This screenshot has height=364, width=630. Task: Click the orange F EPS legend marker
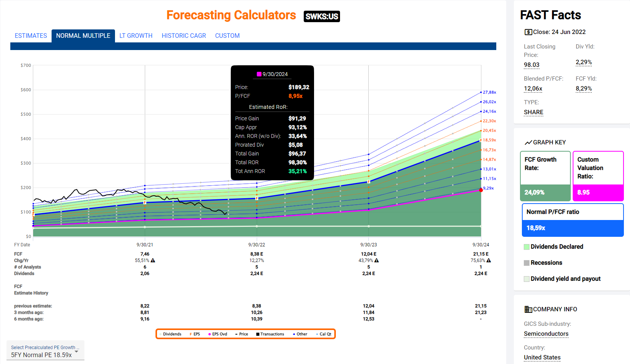191,334
